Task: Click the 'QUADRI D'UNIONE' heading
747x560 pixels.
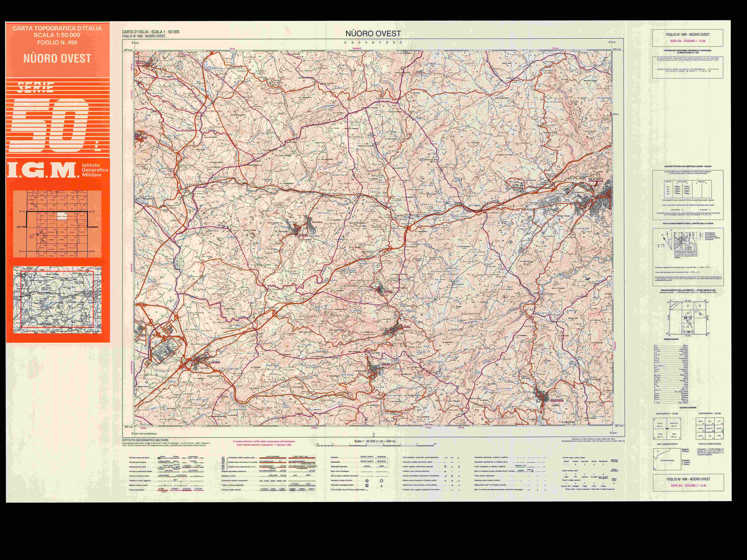Action: 688,408
